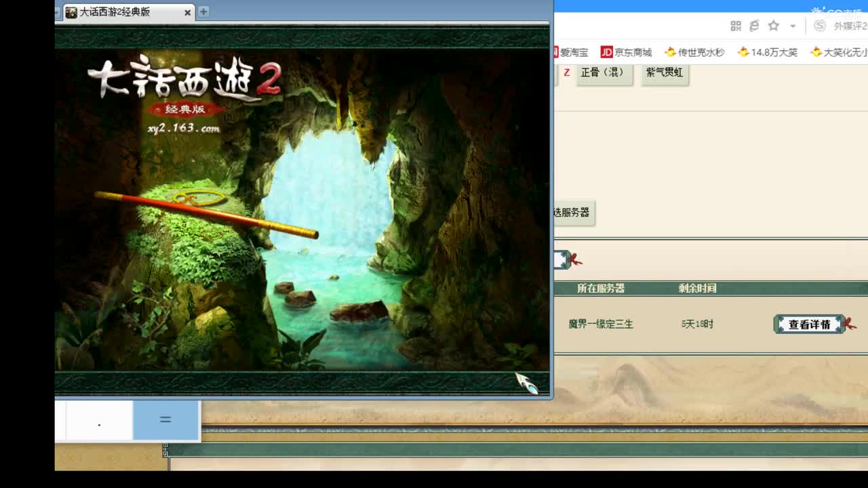Open the 京东商城 bookmark

[x=626, y=52]
